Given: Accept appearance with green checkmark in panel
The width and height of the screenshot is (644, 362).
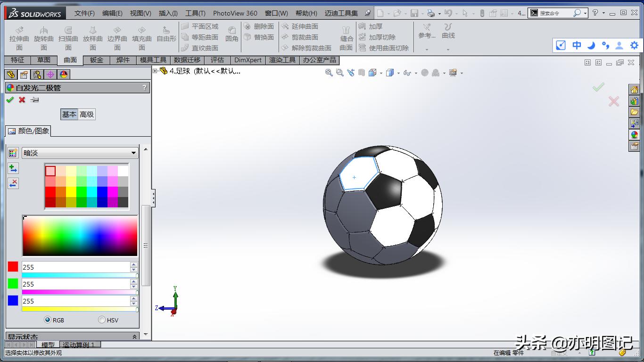Looking at the screenshot, I should [x=10, y=100].
